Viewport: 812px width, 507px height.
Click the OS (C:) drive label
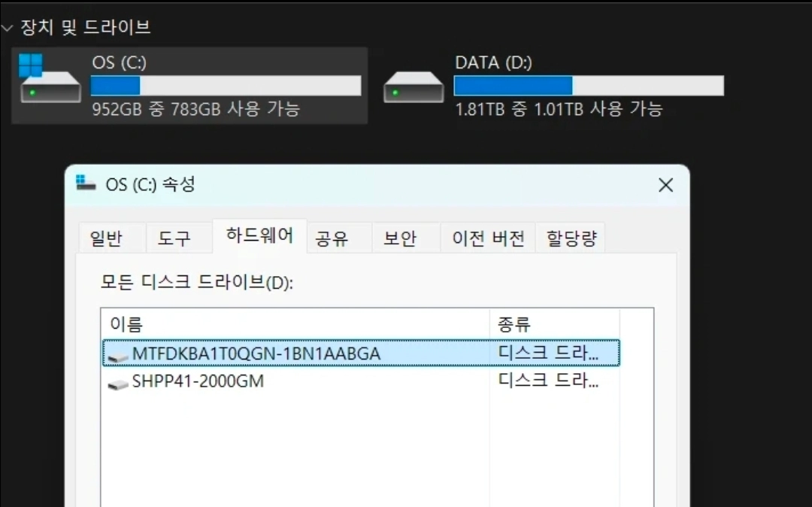point(119,62)
